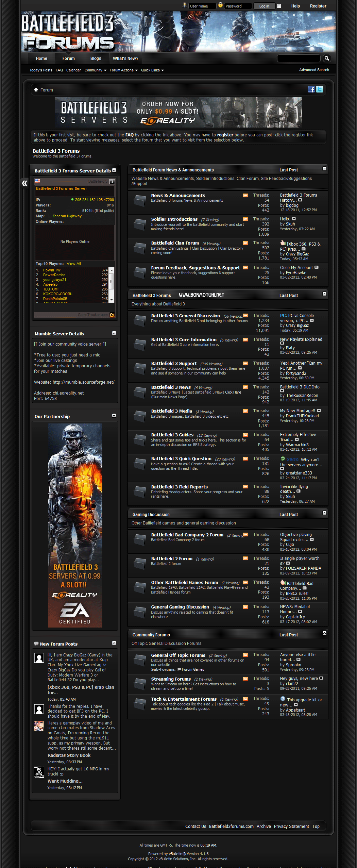
Task: Select player HownFTW in the Top 10 list
Action: click(52, 270)
